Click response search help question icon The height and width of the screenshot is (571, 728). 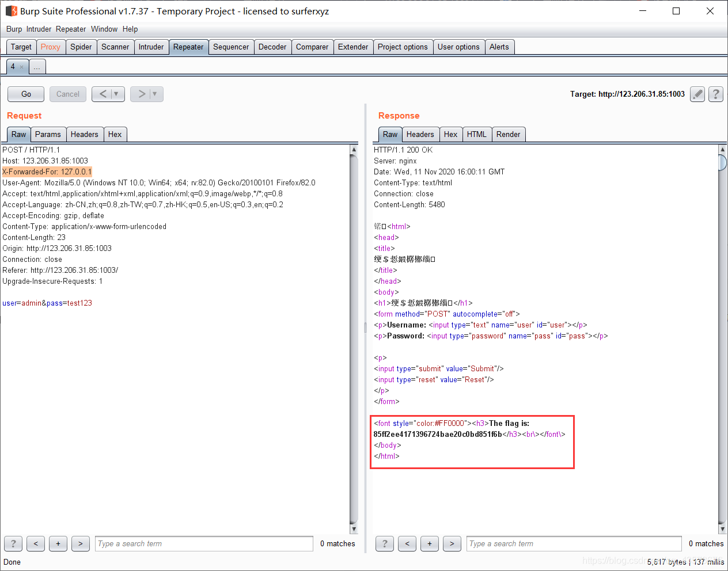tap(385, 543)
